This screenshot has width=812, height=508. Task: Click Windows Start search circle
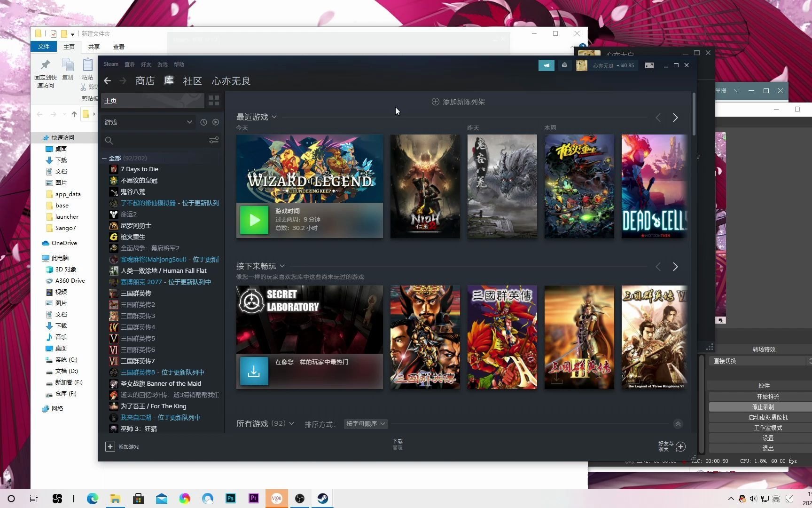[x=11, y=499]
